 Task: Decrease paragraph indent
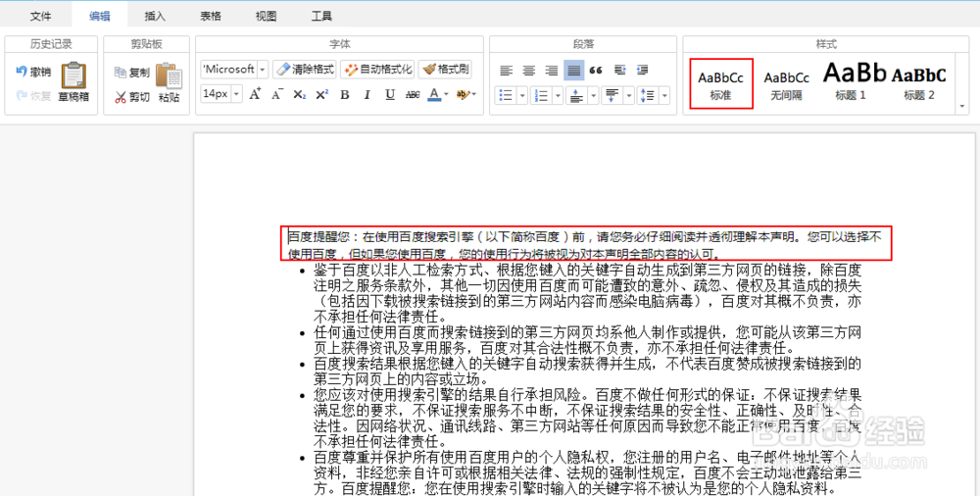pos(642,70)
